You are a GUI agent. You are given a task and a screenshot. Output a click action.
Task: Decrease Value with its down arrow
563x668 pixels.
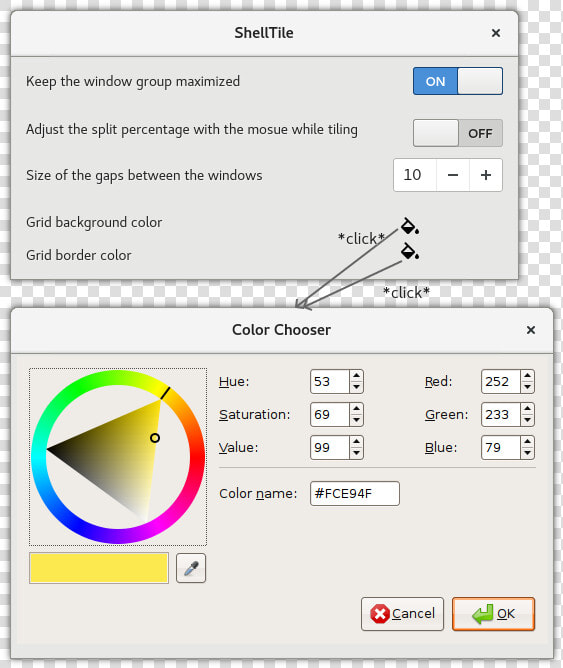(356, 453)
